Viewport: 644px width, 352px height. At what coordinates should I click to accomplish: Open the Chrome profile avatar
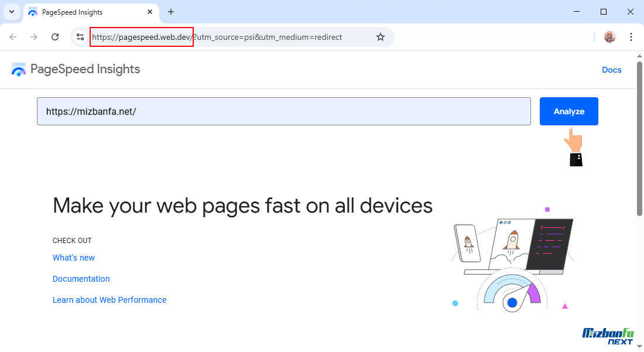point(609,37)
